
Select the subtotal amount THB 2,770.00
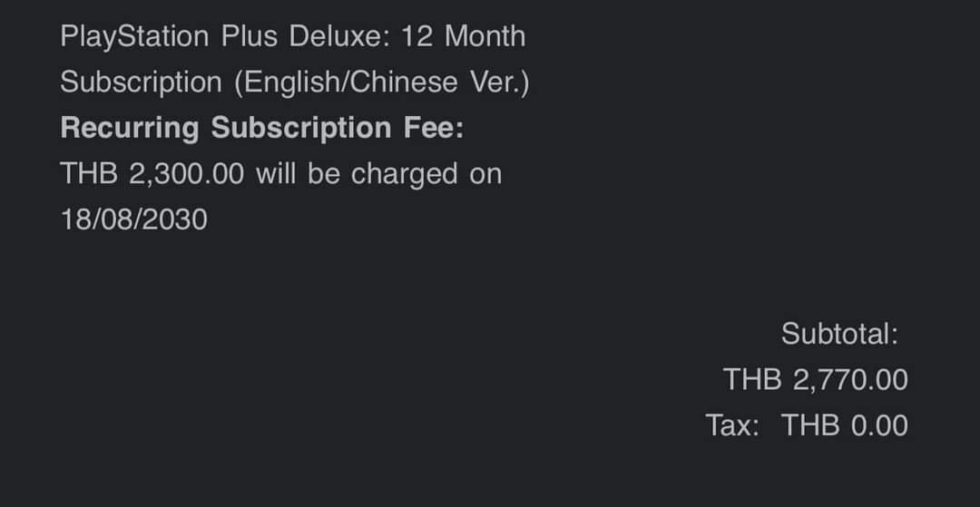point(816,380)
